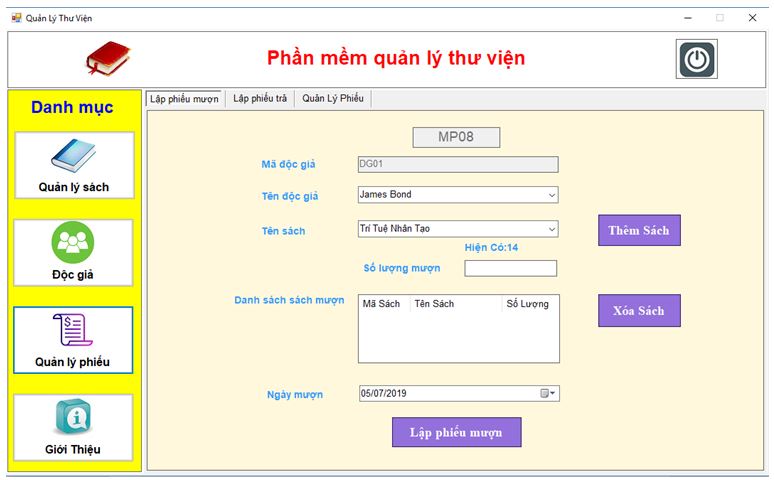Click the Số Lượng column header
The image size is (774, 480).
pyautogui.click(x=530, y=304)
